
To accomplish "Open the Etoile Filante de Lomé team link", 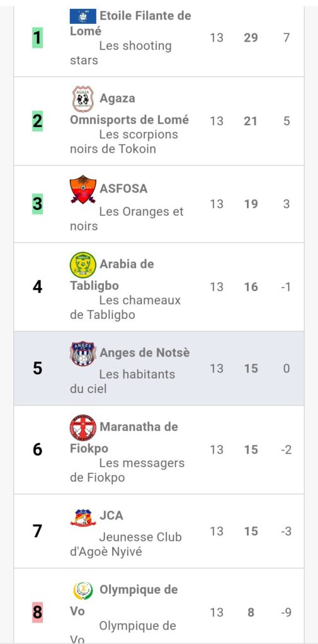I will [x=130, y=23].
